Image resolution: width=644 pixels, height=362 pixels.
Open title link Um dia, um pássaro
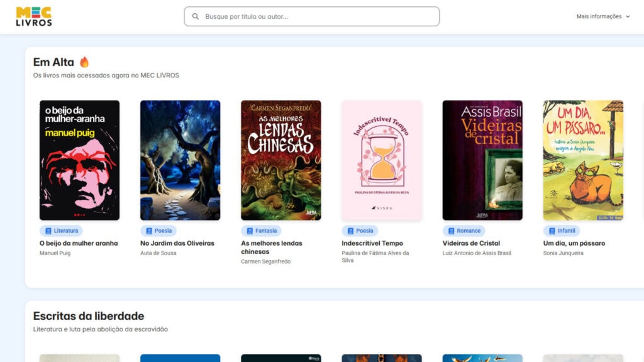(574, 243)
